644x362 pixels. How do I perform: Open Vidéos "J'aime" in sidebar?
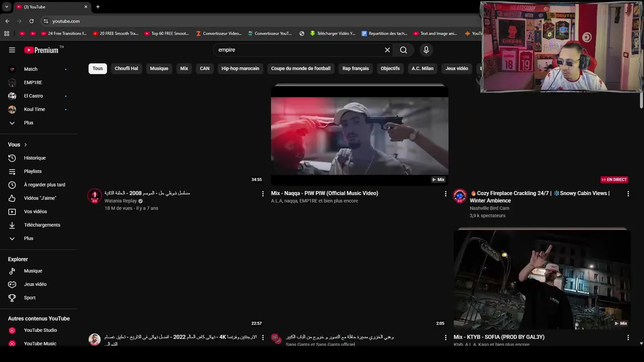pyautogui.click(x=39, y=198)
